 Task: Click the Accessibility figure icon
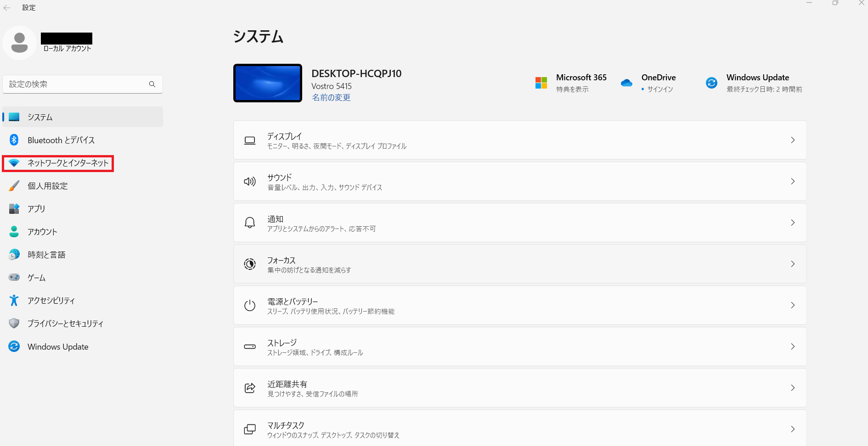[14, 300]
